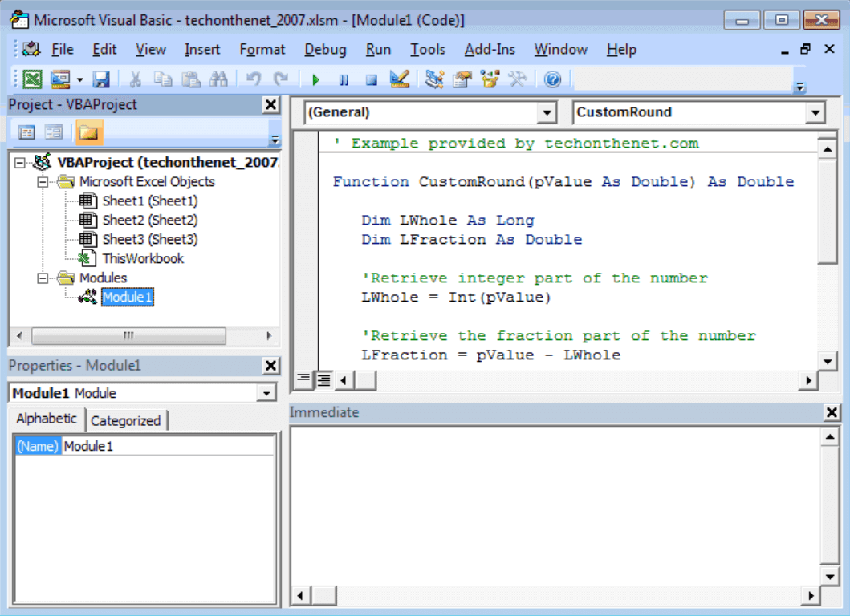Open the Debug menu
The height and width of the screenshot is (616, 850).
[x=325, y=49]
